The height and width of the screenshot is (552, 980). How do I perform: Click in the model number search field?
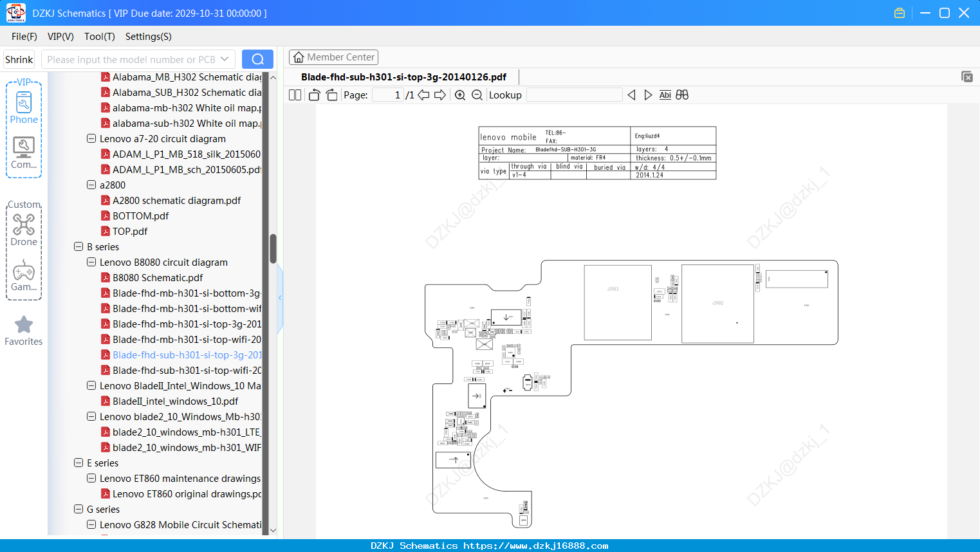click(131, 59)
